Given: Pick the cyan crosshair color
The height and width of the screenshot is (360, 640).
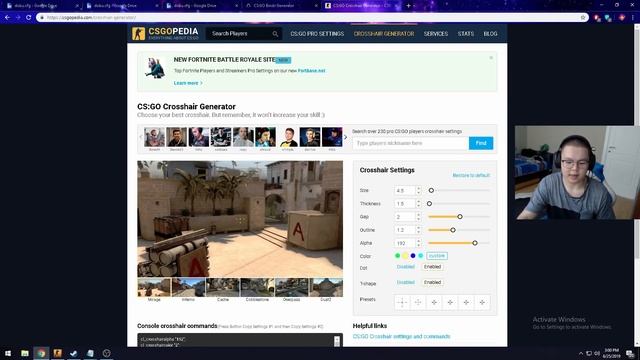Looking at the screenshot, I should click(420, 256).
